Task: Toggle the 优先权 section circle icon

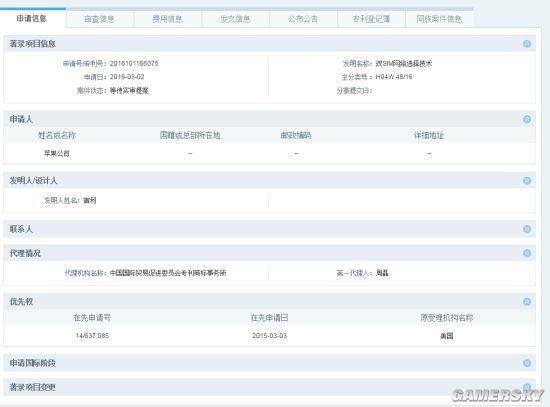Action: 526,302
